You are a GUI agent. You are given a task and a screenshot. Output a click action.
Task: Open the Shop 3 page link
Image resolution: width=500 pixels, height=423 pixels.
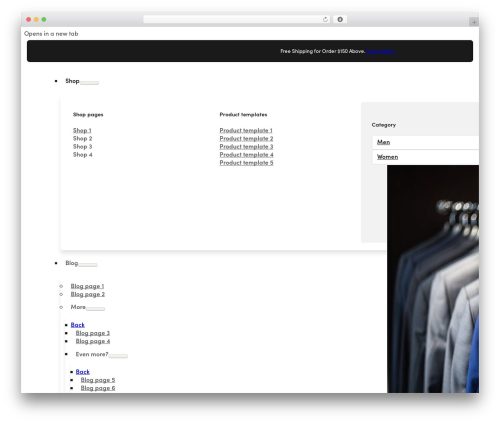coord(83,146)
